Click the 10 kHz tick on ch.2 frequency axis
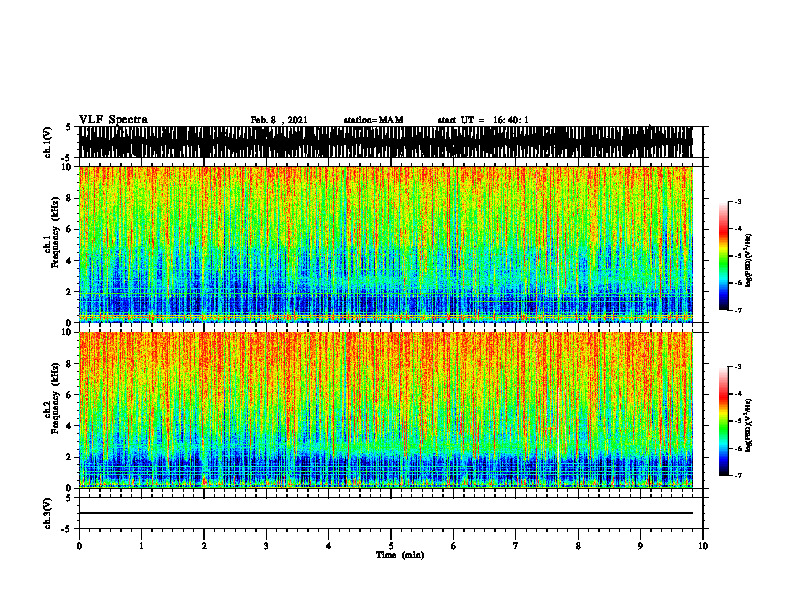Image resolution: width=792 pixels, height=612 pixels. (x=68, y=332)
